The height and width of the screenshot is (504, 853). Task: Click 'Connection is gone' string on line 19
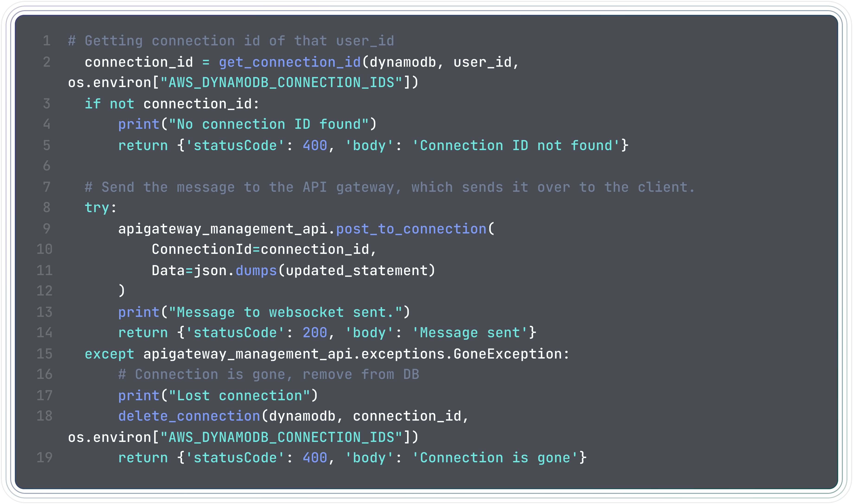pyautogui.click(x=495, y=457)
